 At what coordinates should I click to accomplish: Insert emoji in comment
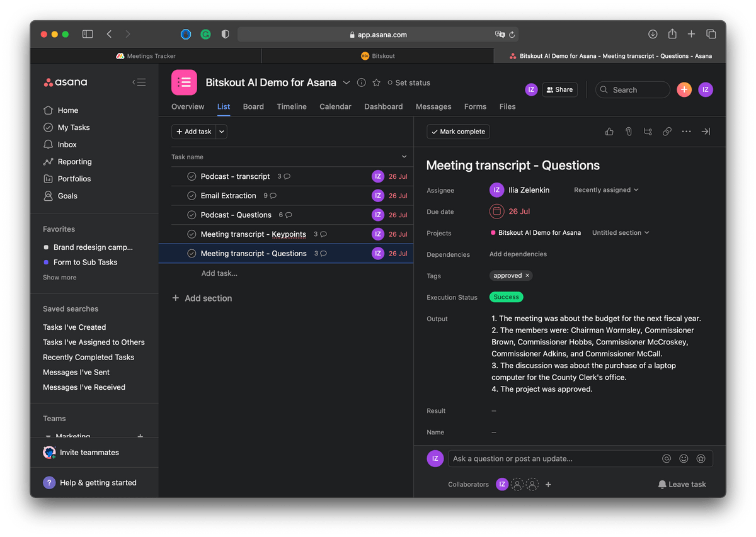[684, 459]
